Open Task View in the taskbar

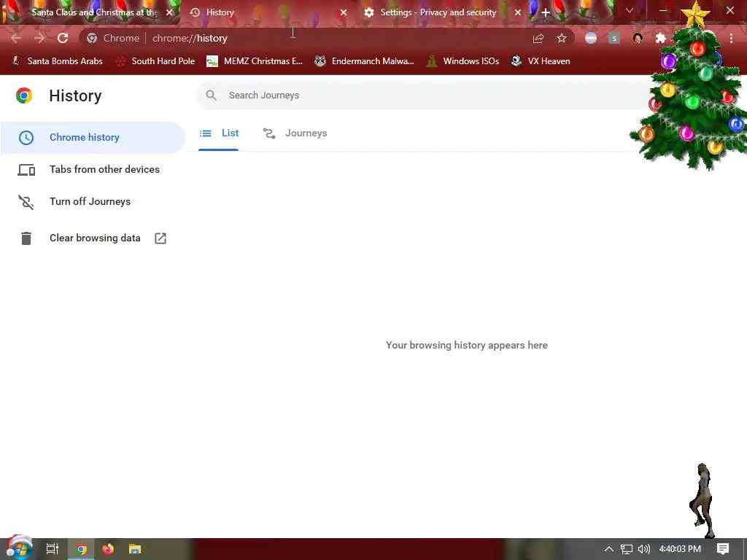coord(52,549)
